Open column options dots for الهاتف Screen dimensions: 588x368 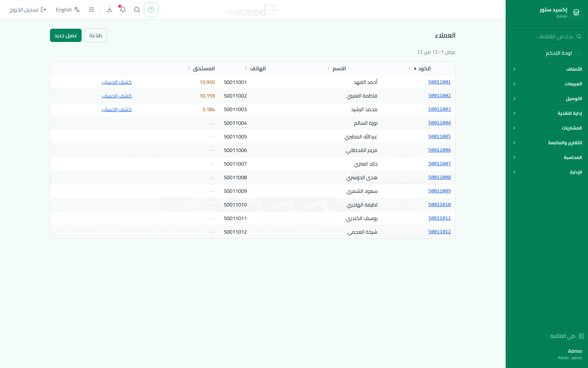click(246, 69)
